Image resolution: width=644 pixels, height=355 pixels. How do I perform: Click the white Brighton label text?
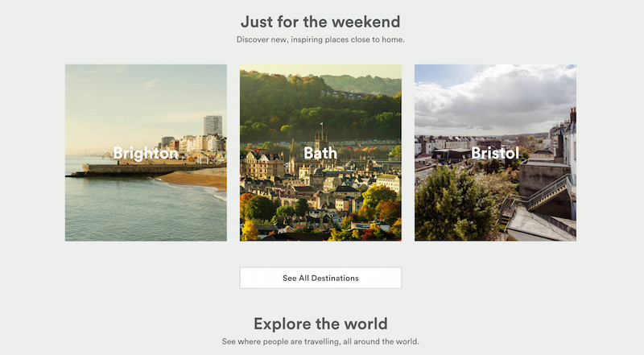click(x=146, y=153)
